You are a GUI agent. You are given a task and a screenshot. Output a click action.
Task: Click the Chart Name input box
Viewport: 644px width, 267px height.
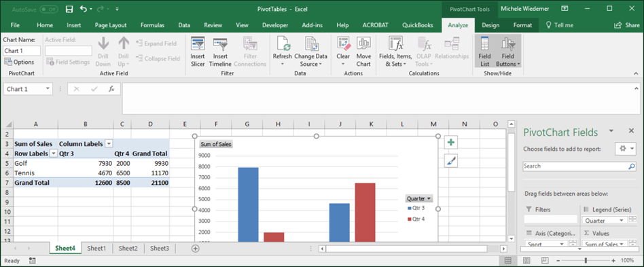pos(22,51)
